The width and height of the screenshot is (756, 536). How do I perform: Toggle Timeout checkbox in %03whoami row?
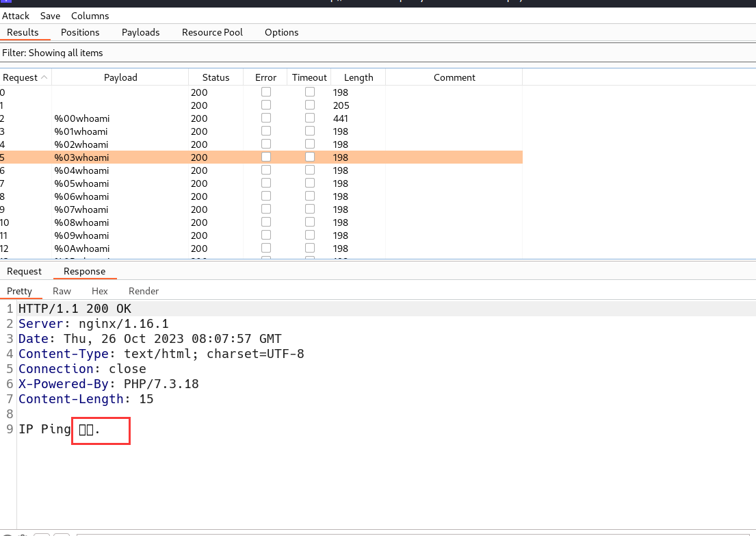click(310, 157)
